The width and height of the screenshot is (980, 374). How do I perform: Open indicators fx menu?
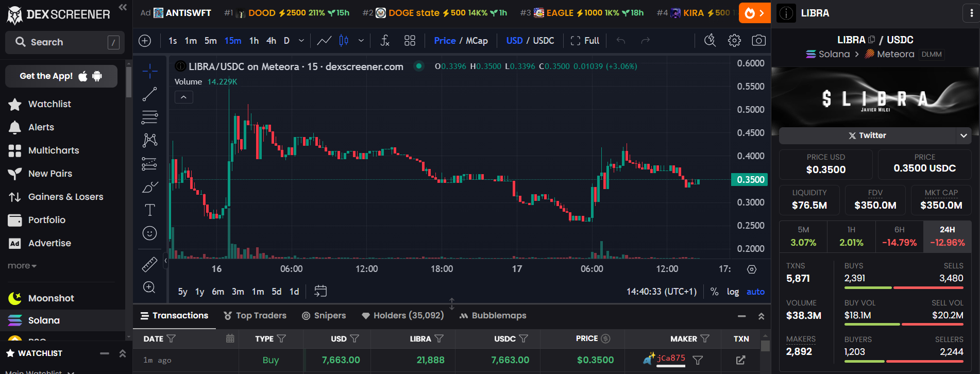pos(385,41)
